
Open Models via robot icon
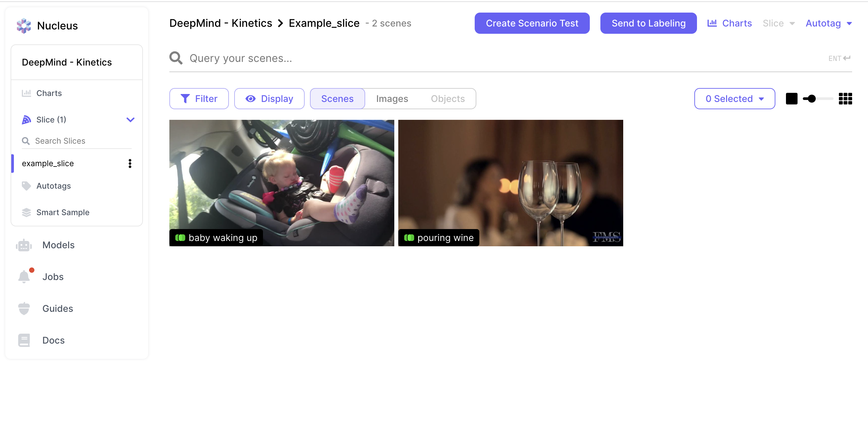(x=23, y=245)
